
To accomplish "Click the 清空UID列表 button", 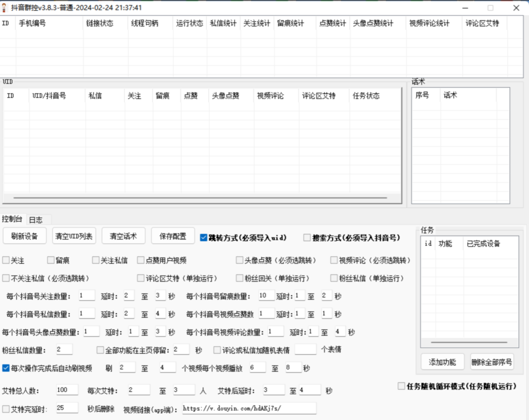I will coord(74,236).
